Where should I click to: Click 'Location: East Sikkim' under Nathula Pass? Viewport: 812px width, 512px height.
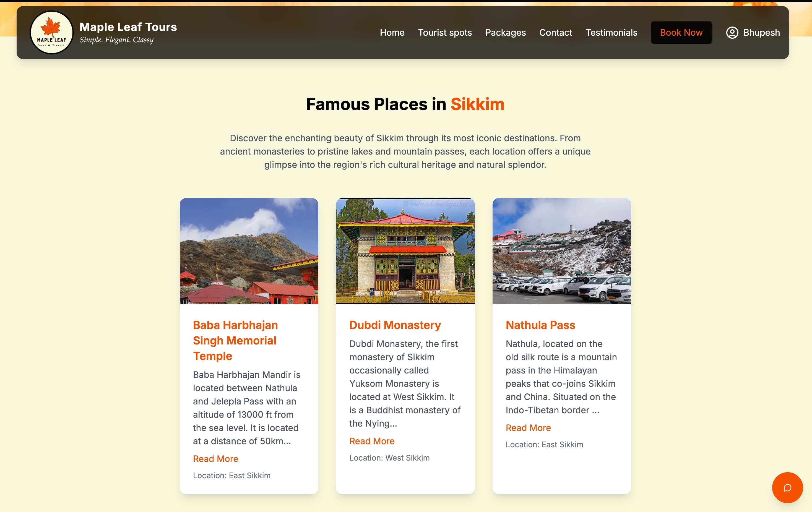(544, 444)
